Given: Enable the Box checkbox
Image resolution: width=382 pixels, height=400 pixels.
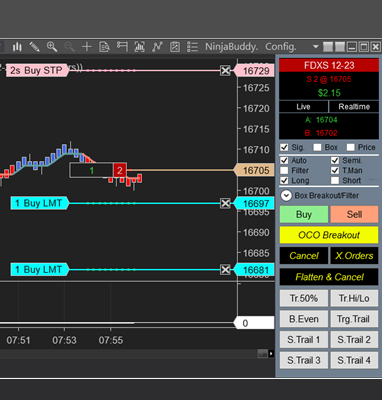Looking at the screenshot, I should pyautogui.click(x=317, y=147).
